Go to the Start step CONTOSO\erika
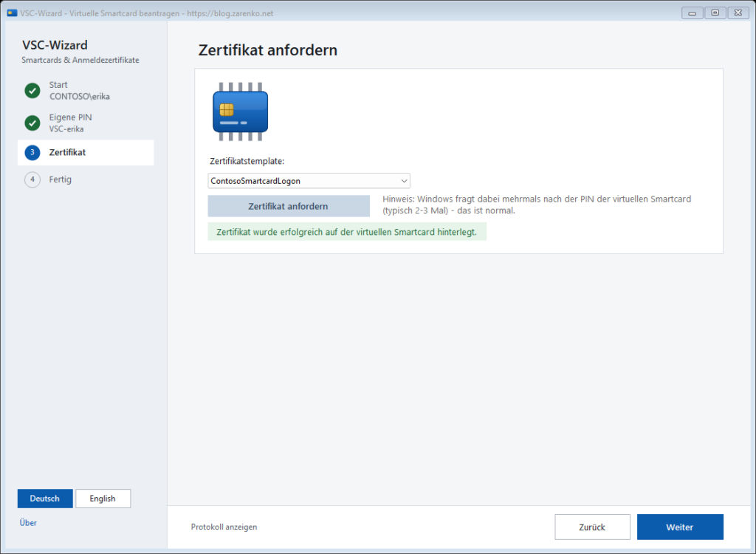This screenshot has height=554, width=756. tap(86, 90)
